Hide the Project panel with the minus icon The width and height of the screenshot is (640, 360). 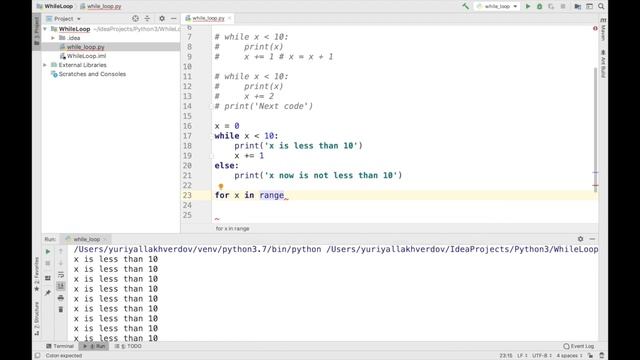point(173,18)
